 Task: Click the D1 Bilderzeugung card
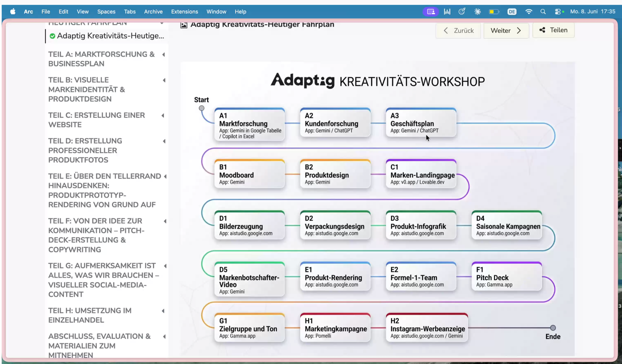point(250,225)
